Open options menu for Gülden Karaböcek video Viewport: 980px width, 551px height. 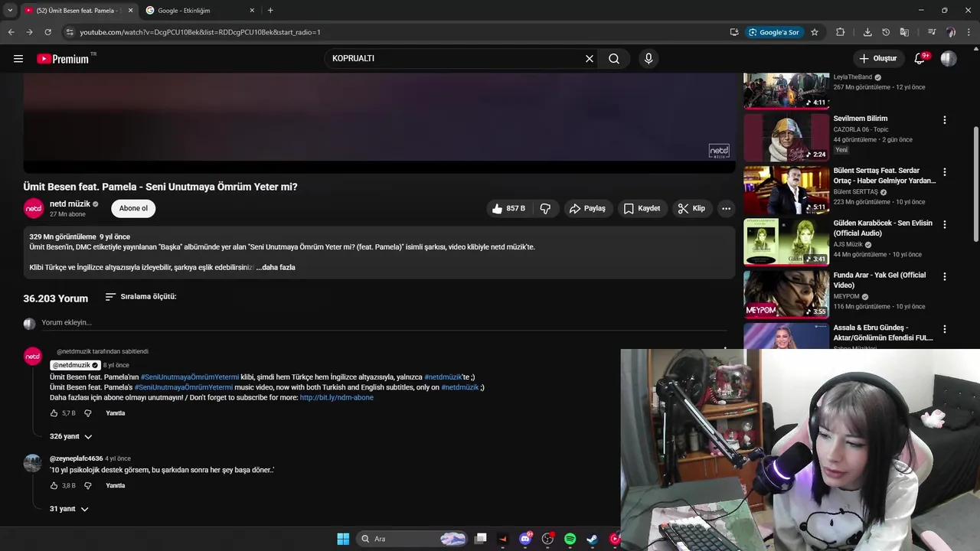click(x=945, y=224)
